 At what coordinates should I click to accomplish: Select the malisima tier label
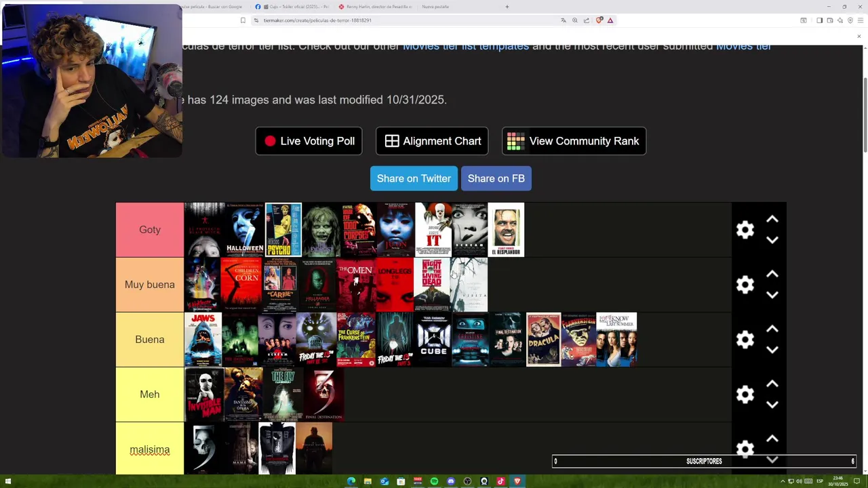coord(150,449)
